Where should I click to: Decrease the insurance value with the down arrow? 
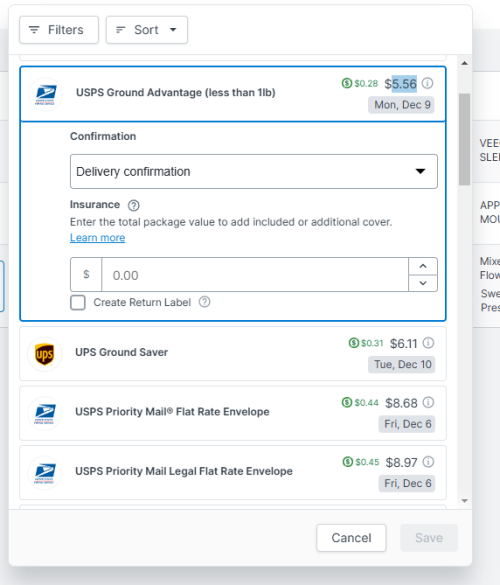point(423,283)
